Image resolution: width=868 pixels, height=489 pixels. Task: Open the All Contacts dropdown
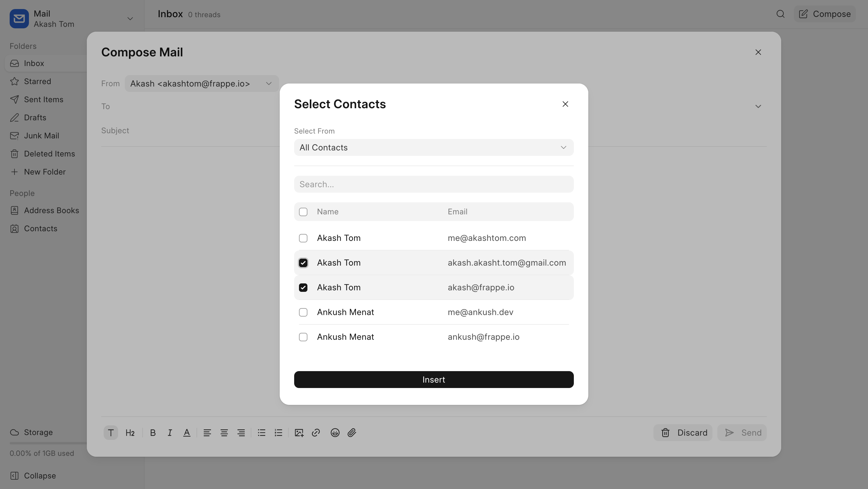433,148
